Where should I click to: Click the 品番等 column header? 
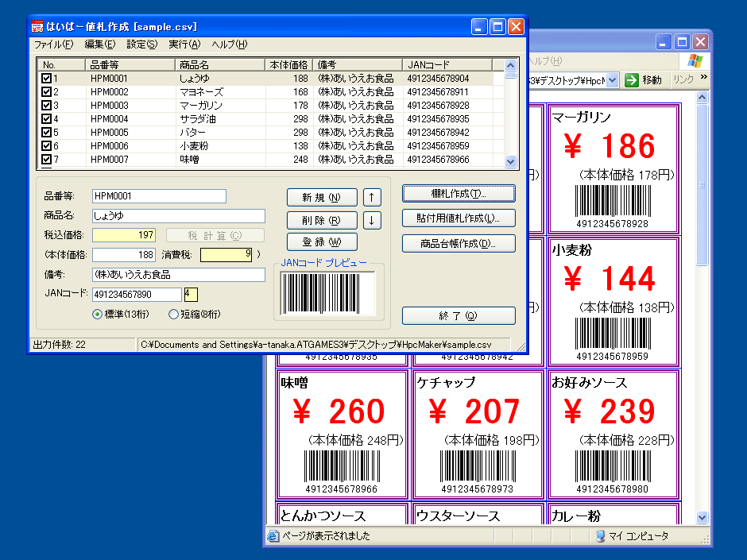(130, 65)
